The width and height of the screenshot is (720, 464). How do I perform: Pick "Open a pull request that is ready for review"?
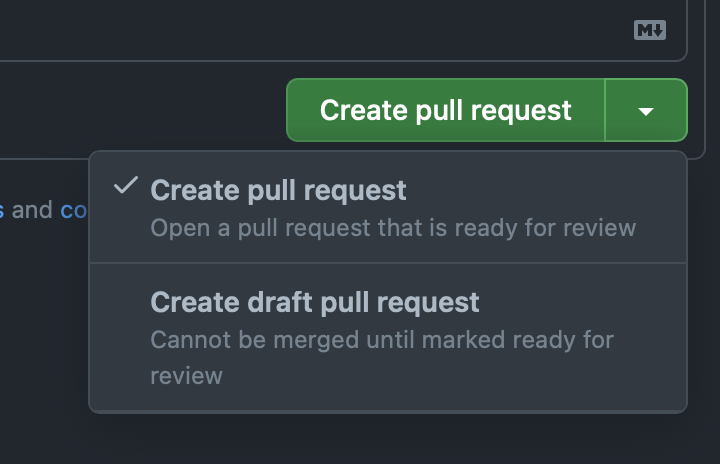coord(393,228)
